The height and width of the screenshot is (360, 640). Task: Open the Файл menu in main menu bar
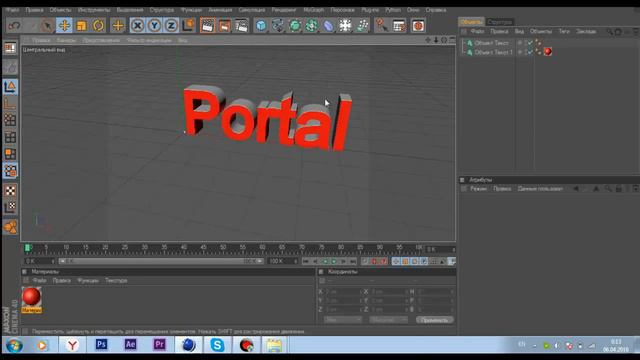(12, 10)
